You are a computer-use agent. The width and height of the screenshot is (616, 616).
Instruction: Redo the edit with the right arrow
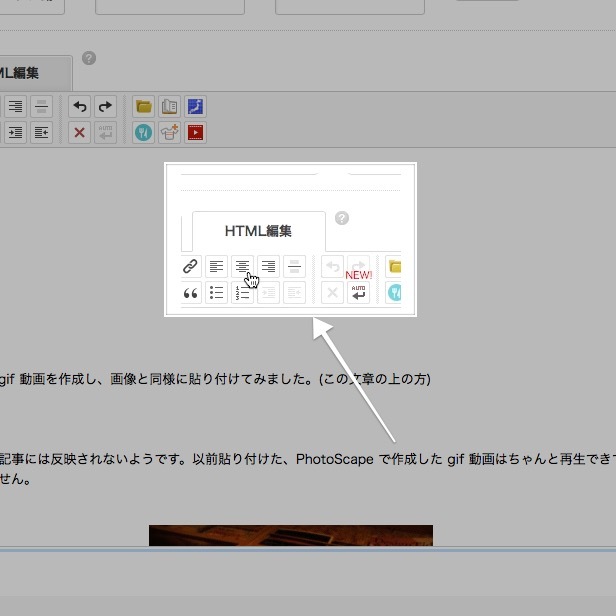coord(105,106)
